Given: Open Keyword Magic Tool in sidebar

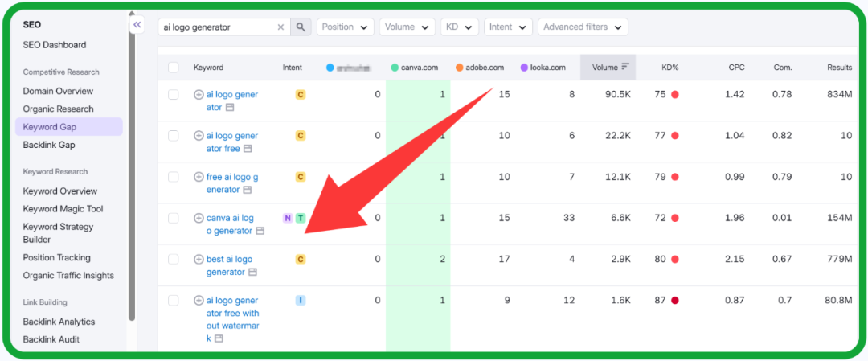Looking at the screenshot, I should coord(63,209).
